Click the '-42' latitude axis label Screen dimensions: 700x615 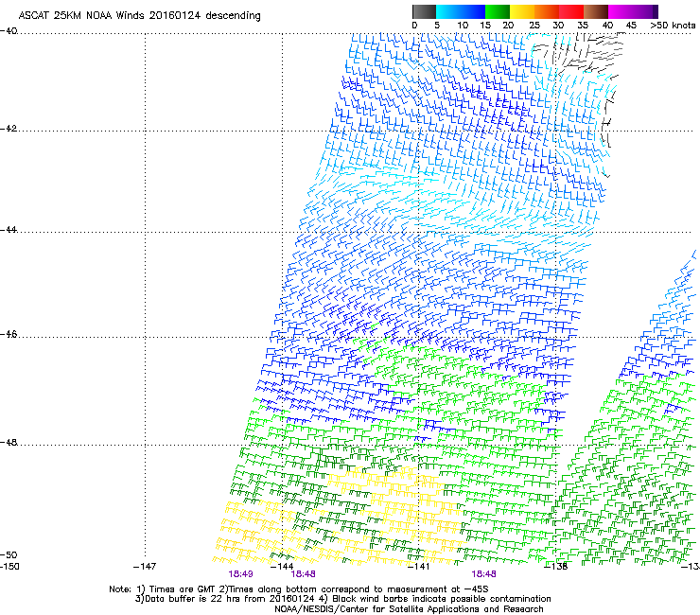point(9,129)
